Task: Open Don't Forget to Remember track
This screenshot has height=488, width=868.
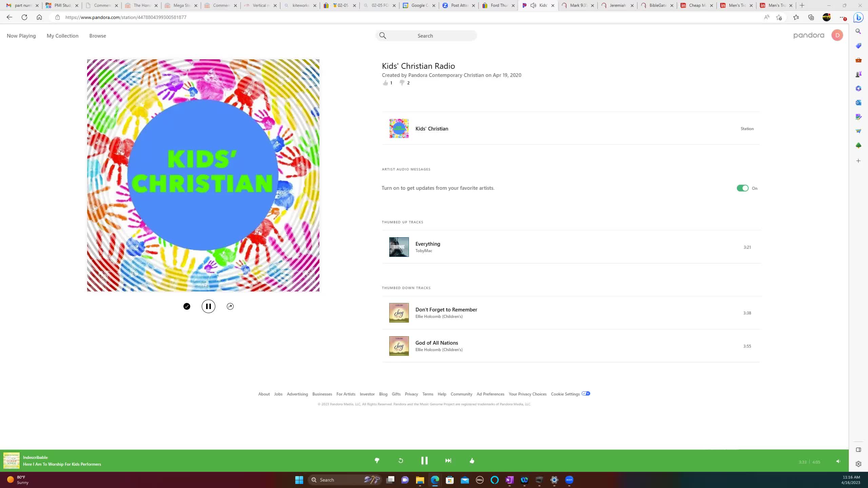Action: pos(446,309)
